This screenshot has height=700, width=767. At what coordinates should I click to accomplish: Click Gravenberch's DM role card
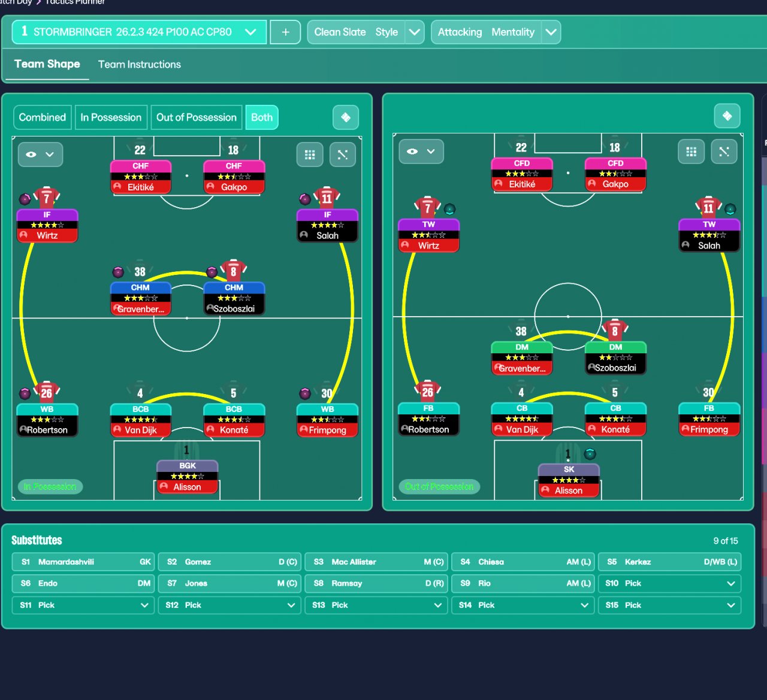click(x=522, y=358)
